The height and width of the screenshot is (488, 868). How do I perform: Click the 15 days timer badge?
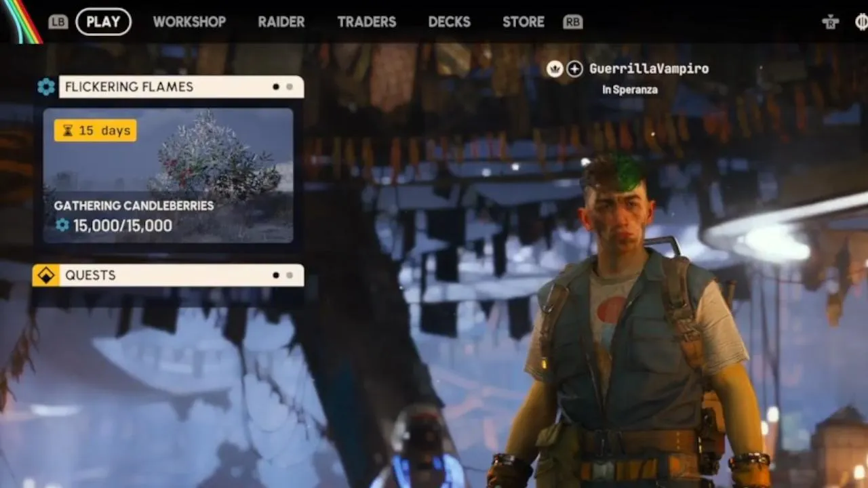(95, 131)
